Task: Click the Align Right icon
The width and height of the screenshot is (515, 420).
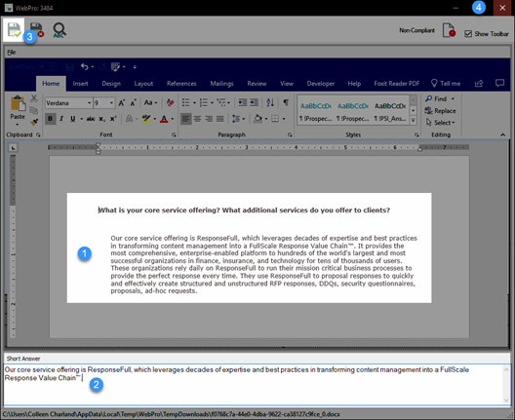Action: pyautogui.click(x=209, y=119)
